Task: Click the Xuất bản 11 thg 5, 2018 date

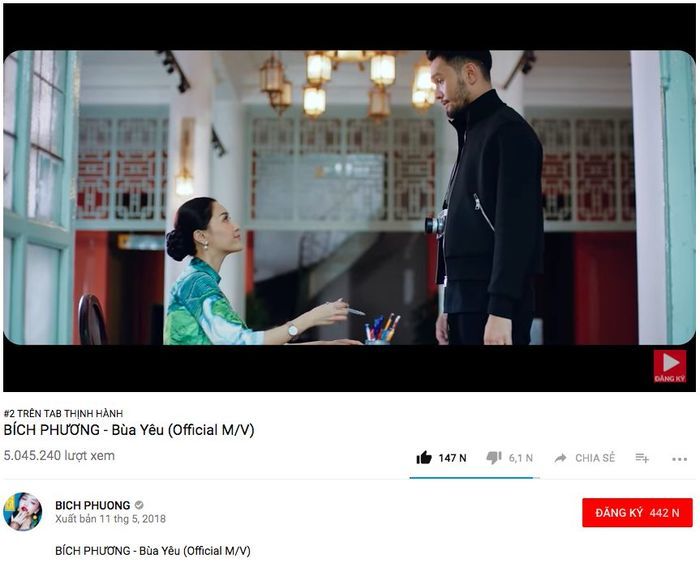Action: 110,519
